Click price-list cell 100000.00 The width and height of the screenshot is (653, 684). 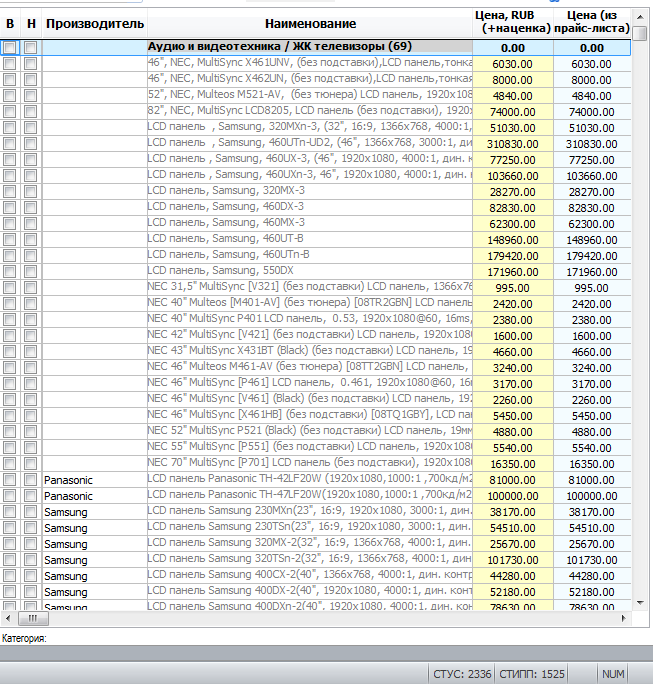coord(592,496)
